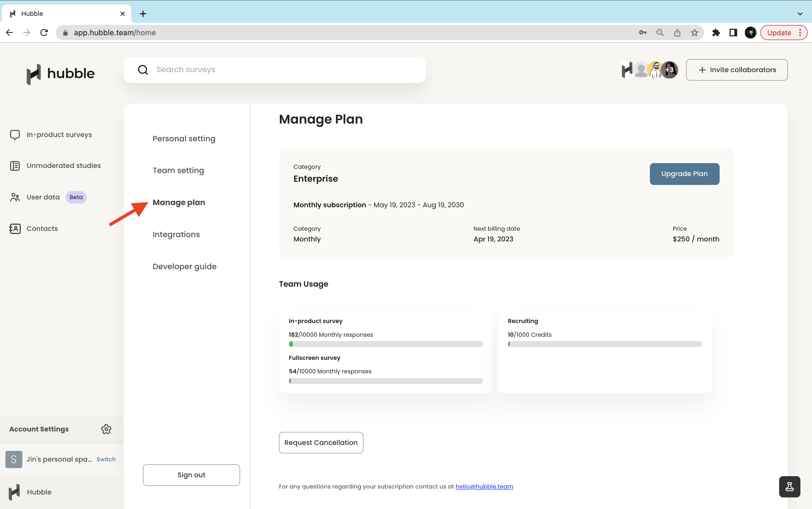Image resolution: width=812 pixels, height=509 pixels.
Task: Expand the tab search chevron
Action: click(800, 14)
